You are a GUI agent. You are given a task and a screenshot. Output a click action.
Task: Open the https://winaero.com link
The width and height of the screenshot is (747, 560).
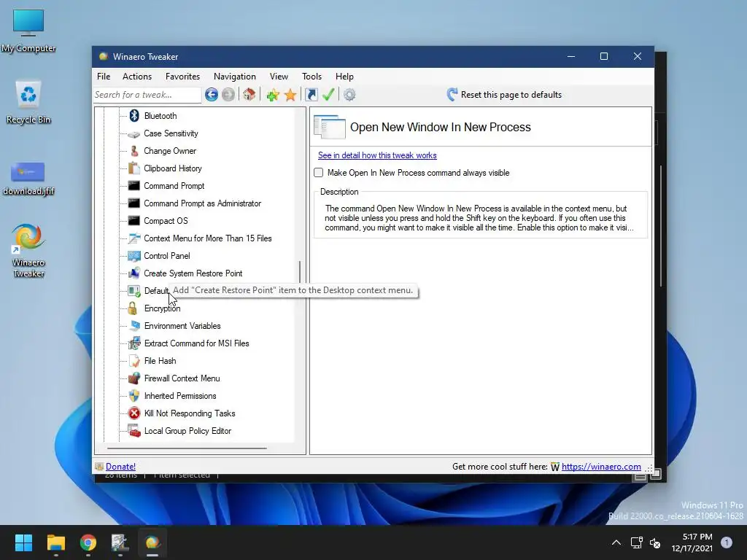pos(601,467)
